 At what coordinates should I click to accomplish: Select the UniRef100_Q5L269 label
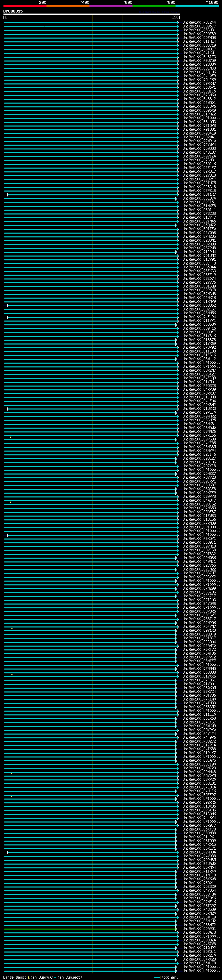click(x=199, y=80)
